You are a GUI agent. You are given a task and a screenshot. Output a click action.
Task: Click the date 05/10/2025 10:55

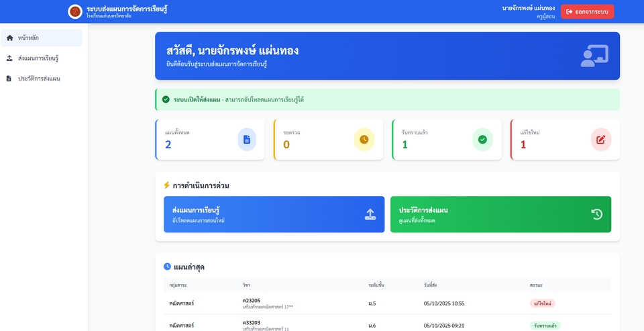[x=444, y=303]
